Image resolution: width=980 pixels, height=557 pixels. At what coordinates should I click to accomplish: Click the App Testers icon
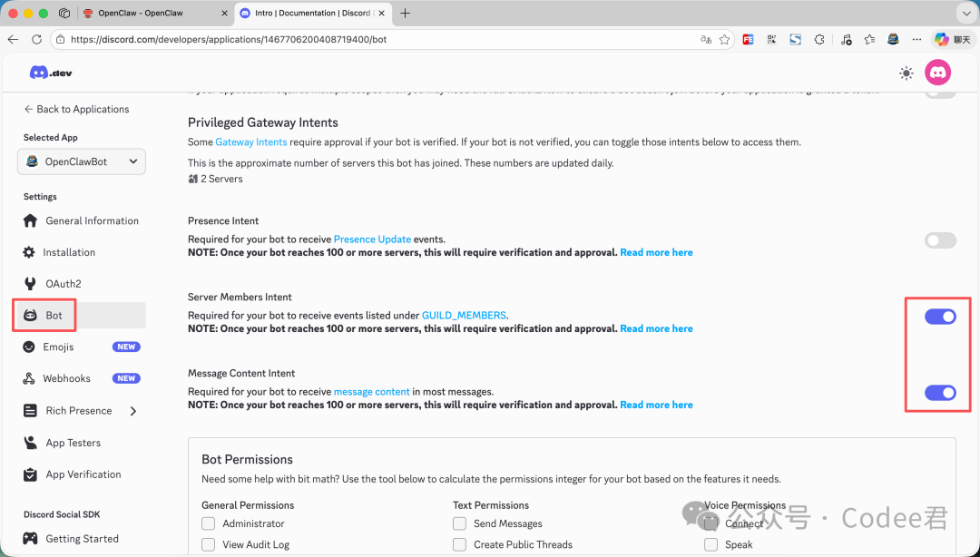[30, 443]
